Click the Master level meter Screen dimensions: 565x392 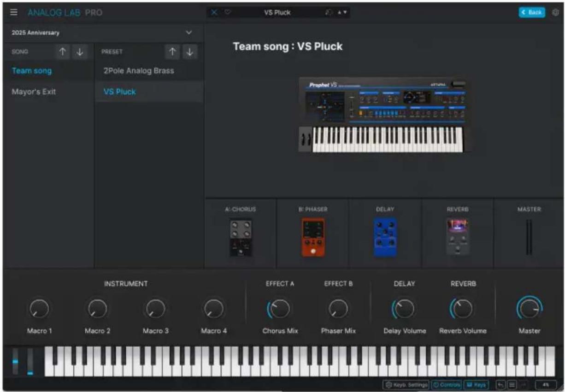coord(529,237)
